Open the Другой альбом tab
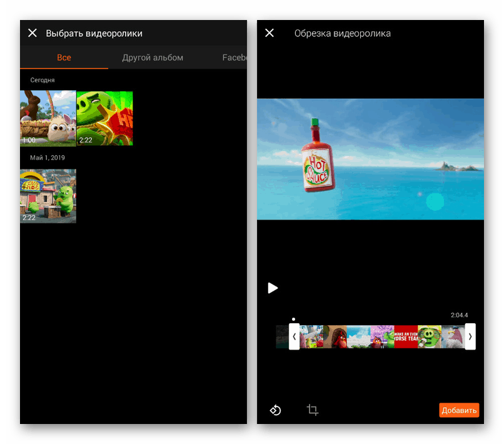 tap(153, 58)
